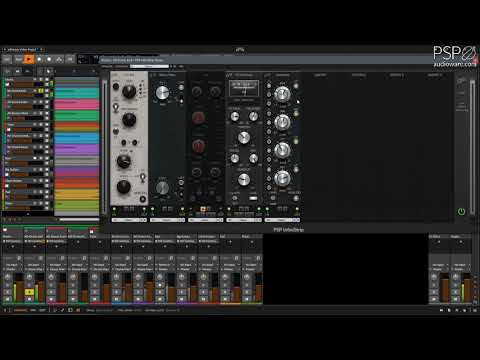Toggle the green LED beside EQ module's second knob
The image size is (480, 360).
pos(296,114)
